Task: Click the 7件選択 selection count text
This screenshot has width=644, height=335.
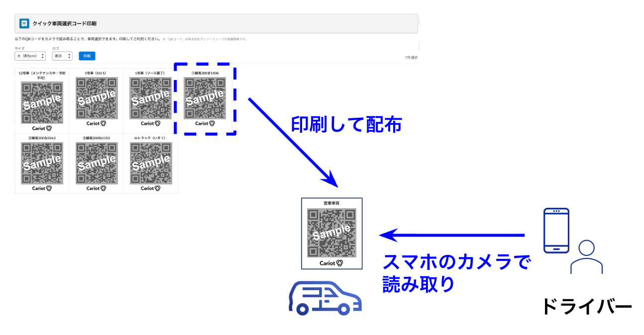Action: coord(412,58)
